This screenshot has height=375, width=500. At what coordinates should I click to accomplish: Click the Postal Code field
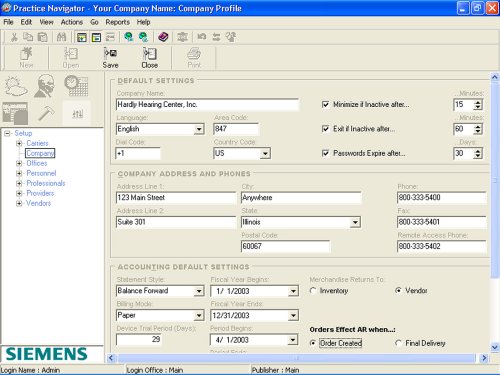[x=285, y=247]
